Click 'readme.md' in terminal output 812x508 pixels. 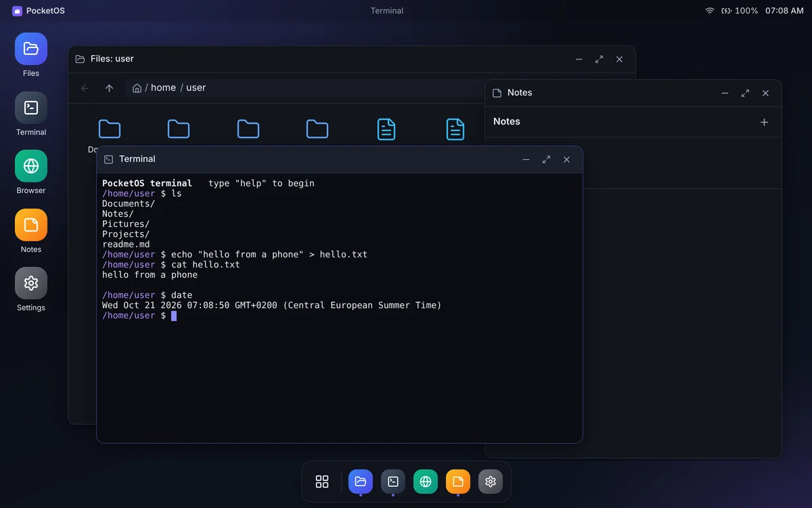126,245
